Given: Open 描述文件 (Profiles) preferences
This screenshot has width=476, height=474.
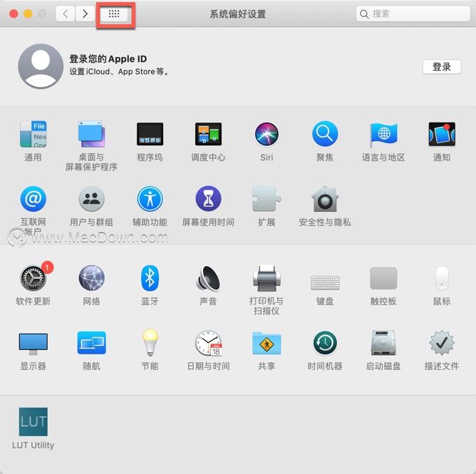Looking at the screenshot, I should coord(442,343).
